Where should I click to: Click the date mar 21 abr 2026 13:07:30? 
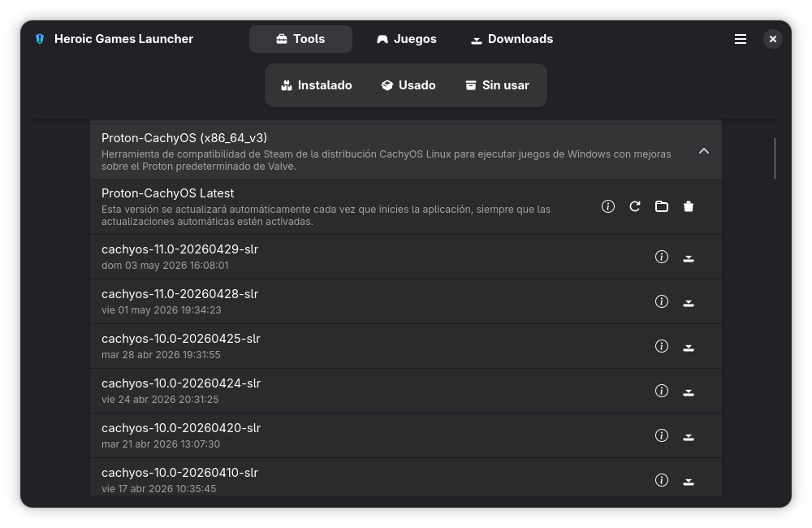tap(161, 444)
